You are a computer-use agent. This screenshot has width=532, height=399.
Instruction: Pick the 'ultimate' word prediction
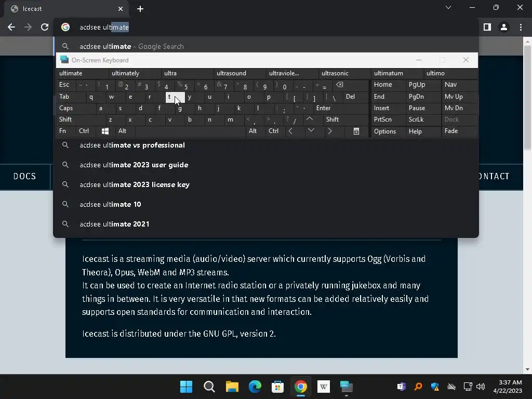coord(82,73)
